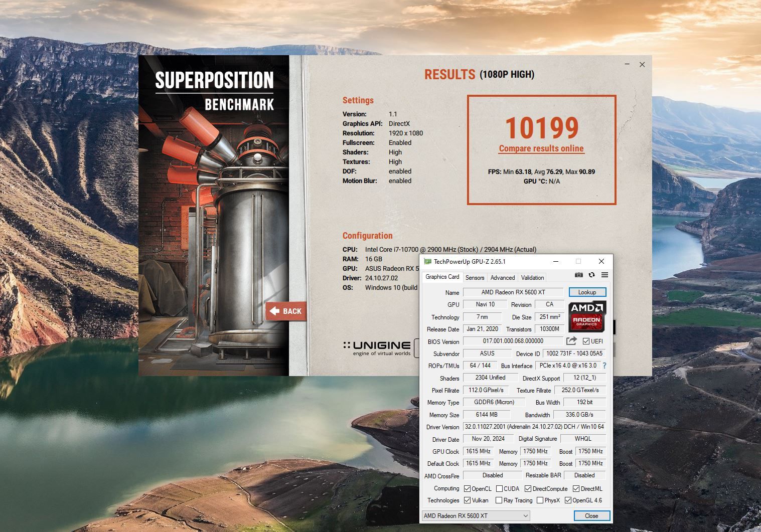Close GPU-Z using the title bar X
Image resolution: width=761 pixels, height=532 pixels.
coord(601,261)
